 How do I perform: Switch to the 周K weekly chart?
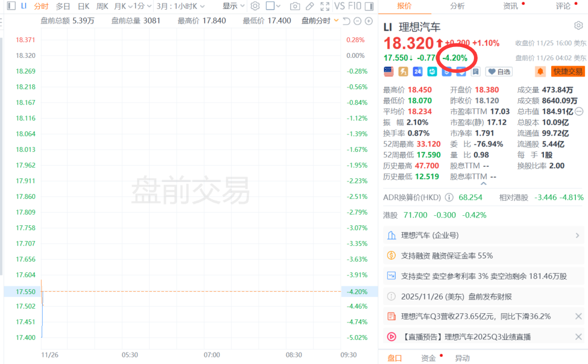click(x=102, y=6)
